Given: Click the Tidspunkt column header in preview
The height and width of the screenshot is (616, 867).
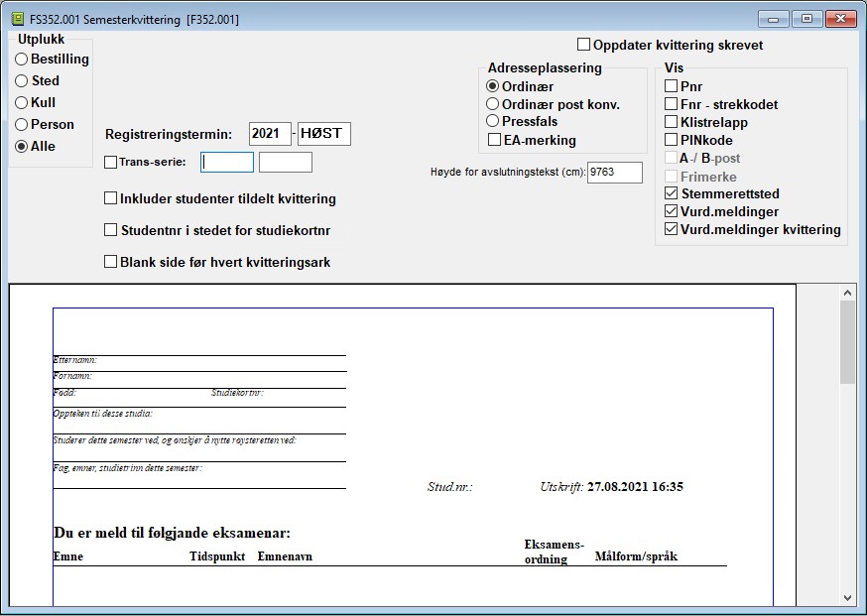Looking at the screenshot, I should (217, 556).
